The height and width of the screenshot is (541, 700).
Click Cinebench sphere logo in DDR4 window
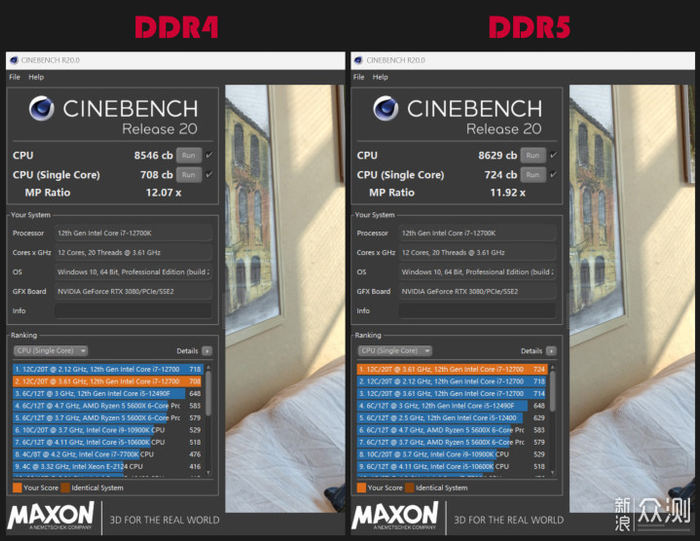coord(42,108)
